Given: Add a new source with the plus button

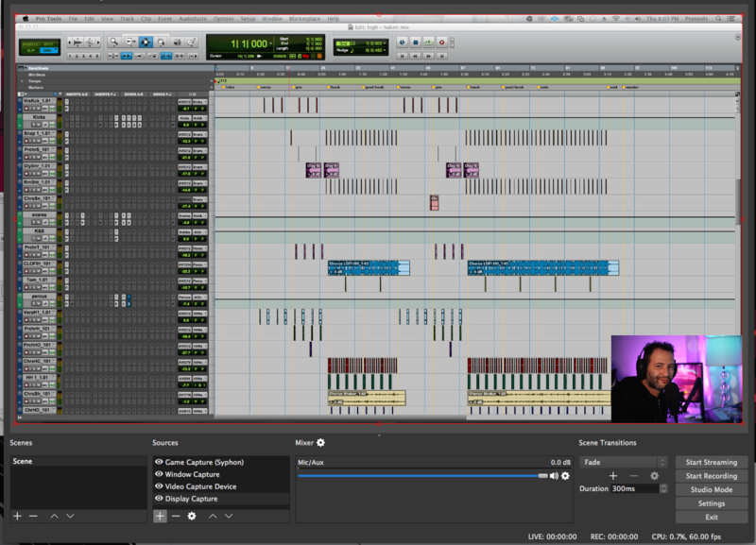Looking at the screenshot, I should [160, 516].
